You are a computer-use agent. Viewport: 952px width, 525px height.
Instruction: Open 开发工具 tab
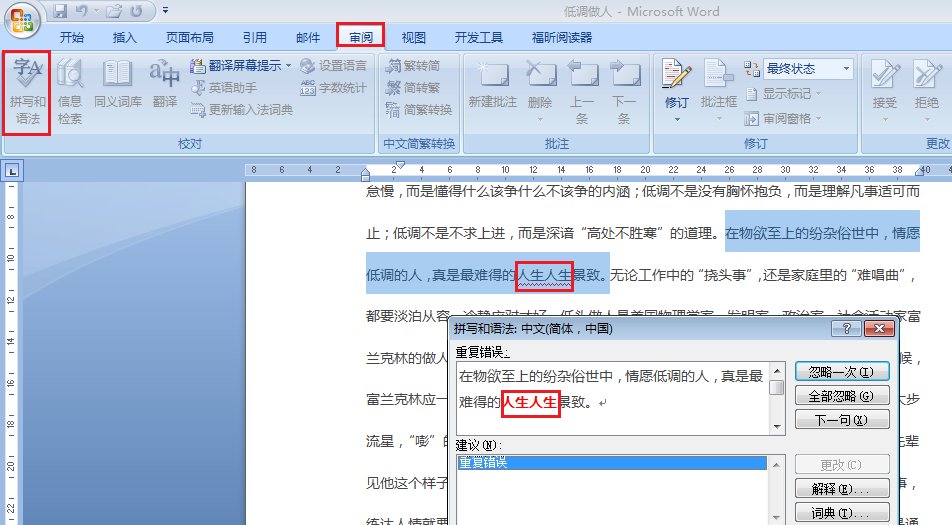coord(478,38)
